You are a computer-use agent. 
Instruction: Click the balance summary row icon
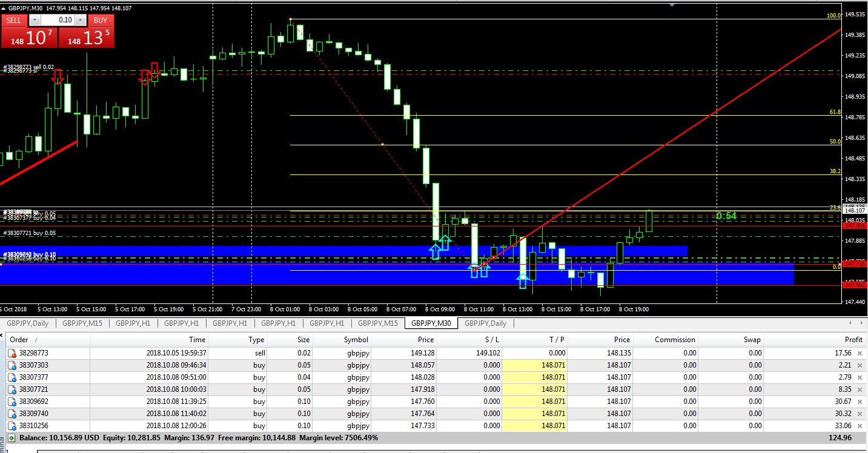click(x=12, y=438)
